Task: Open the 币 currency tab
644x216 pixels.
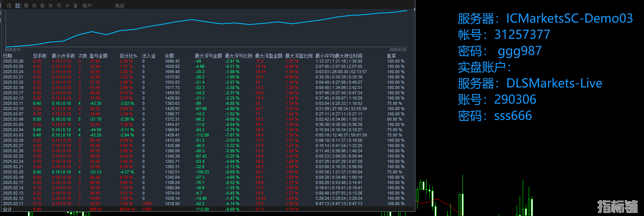Action: [x=59, y=6]
